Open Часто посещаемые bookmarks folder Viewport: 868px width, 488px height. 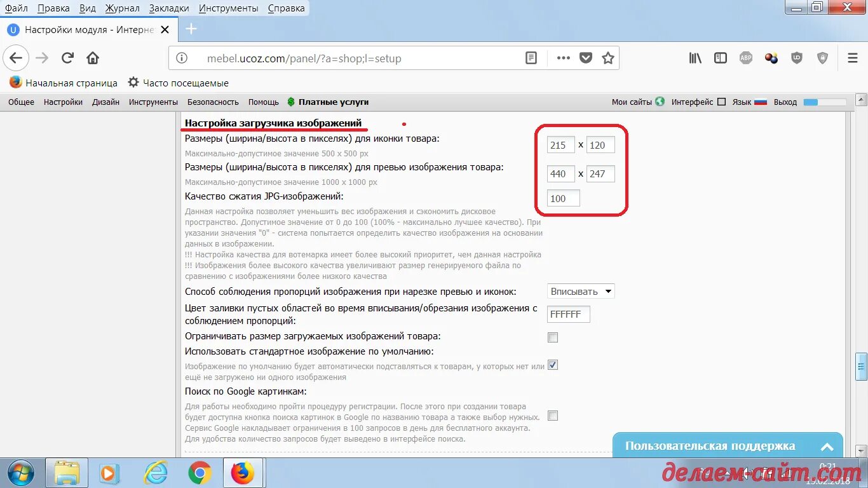(x=178, y=83)
